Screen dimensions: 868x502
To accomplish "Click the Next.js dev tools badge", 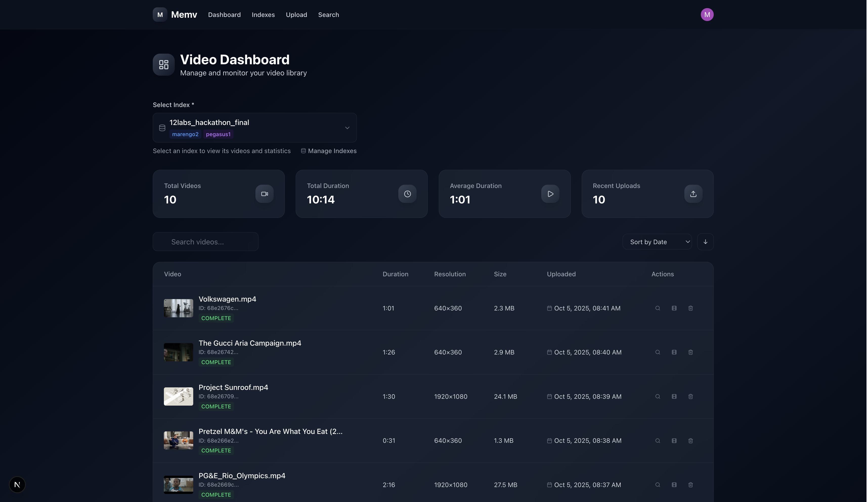I will (17, 485).
